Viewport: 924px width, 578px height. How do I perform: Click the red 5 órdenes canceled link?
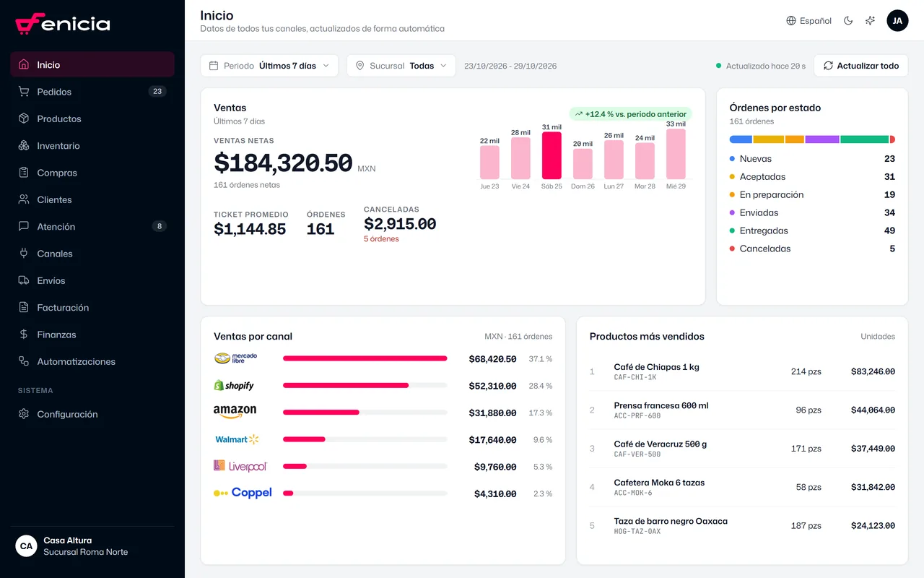381,239
